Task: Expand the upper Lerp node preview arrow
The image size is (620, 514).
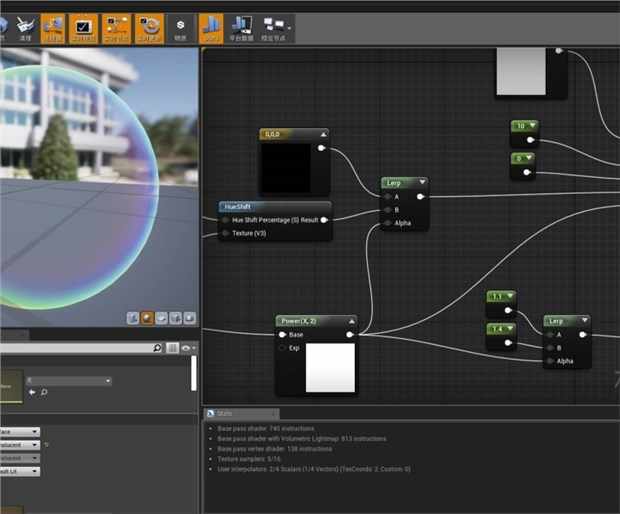Action: coord(422,182)
